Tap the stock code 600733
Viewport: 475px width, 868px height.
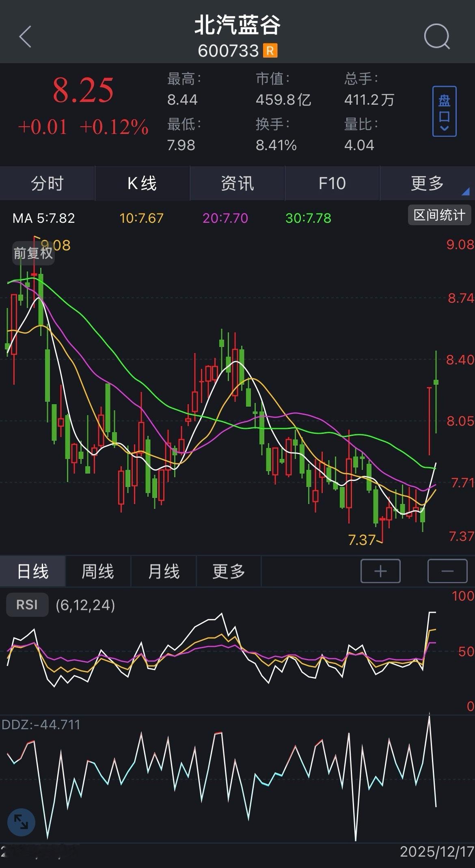[228, 51]
